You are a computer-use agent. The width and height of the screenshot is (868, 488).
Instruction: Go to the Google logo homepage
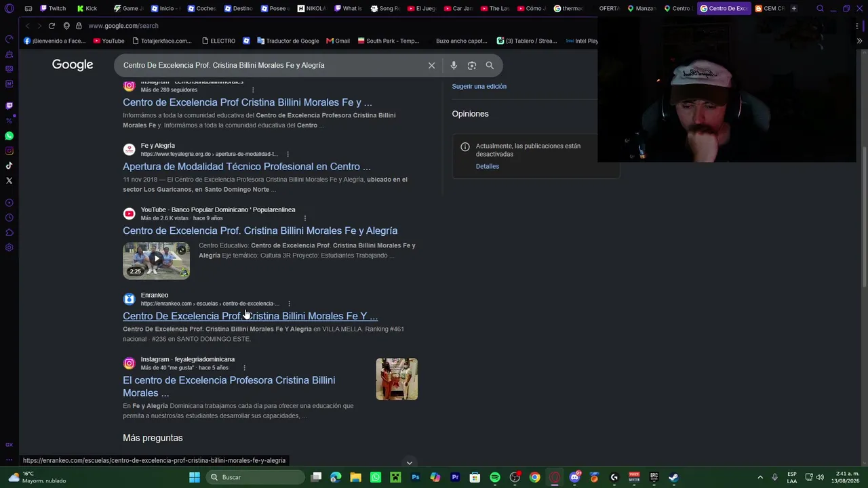point(73,65)
